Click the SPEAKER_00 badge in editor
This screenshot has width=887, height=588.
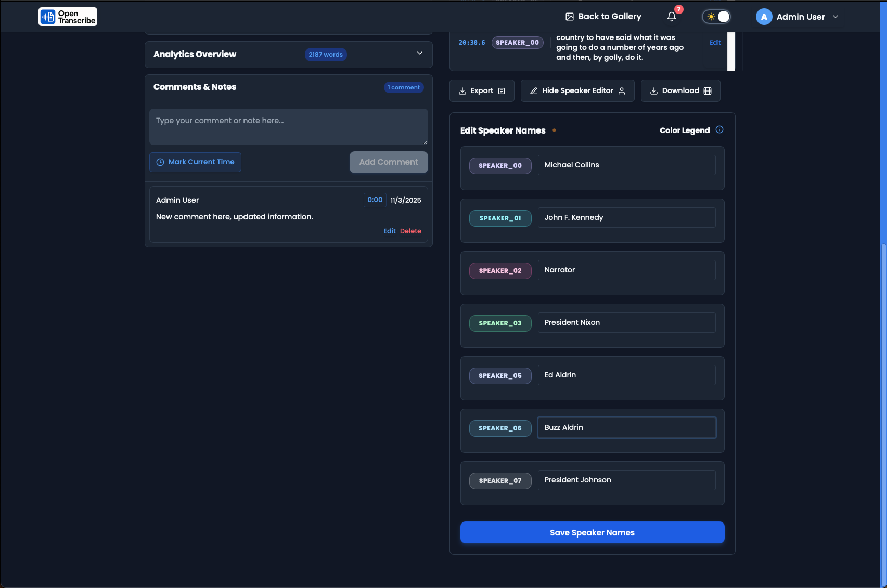(500, 166)
